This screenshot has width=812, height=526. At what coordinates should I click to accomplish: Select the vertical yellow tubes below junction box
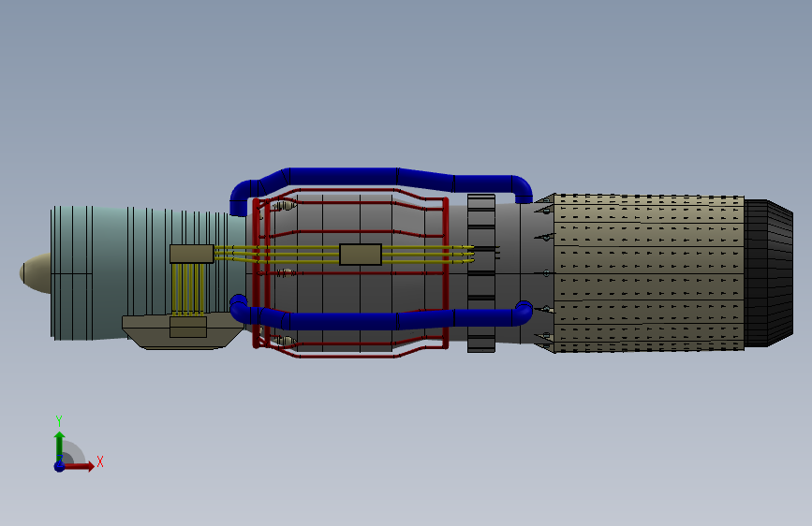coord(188,289)
